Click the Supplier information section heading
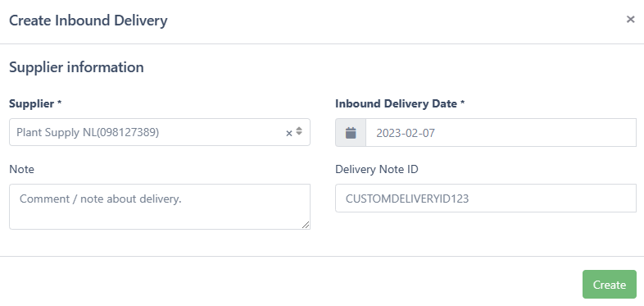The width and height of the screenshot is (644, 306). [76, 67]
